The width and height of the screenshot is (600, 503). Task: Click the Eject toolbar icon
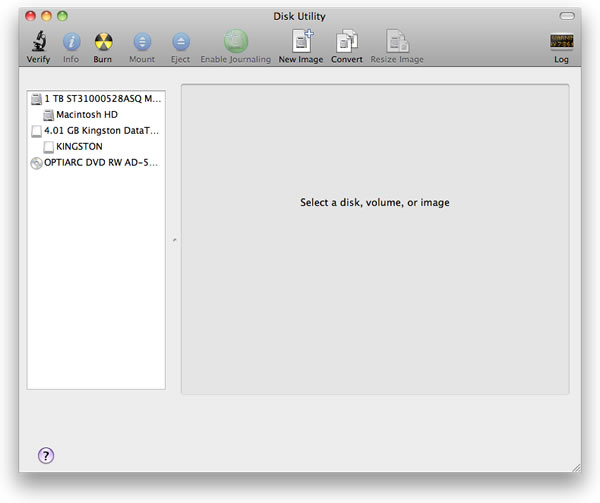[180, 42]
